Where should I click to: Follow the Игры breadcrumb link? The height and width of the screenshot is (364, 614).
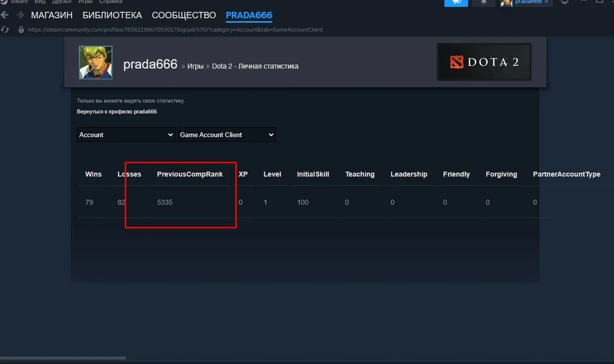(x=195, y=66)
